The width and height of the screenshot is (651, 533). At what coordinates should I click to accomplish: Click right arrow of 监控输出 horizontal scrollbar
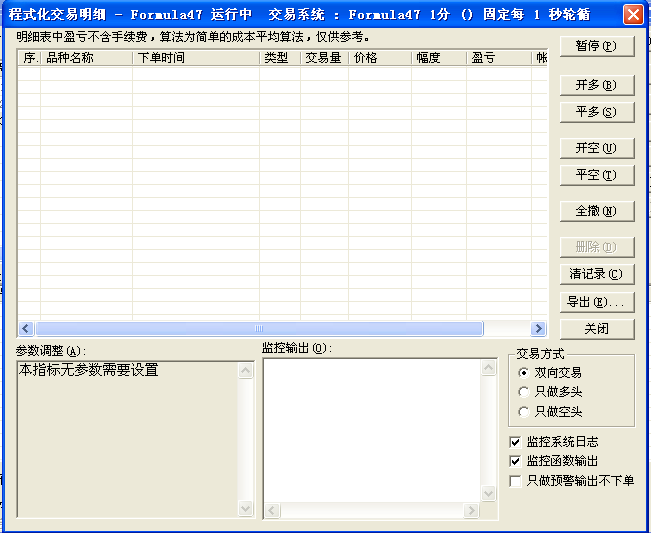point(471,510)
